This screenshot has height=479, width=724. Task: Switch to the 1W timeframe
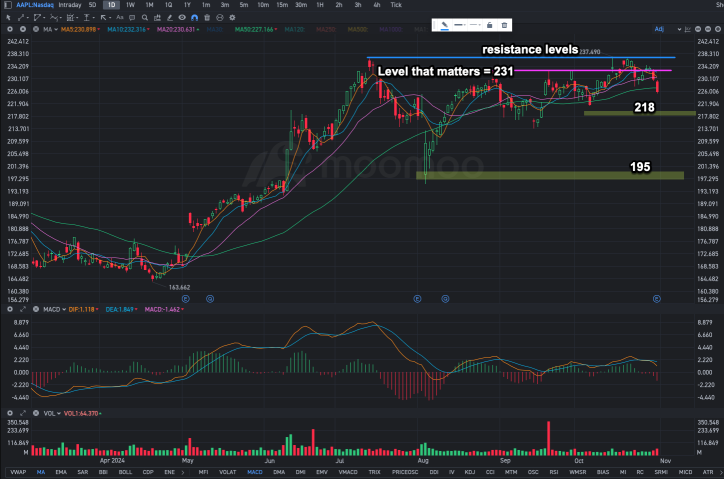tap(130, 5)
